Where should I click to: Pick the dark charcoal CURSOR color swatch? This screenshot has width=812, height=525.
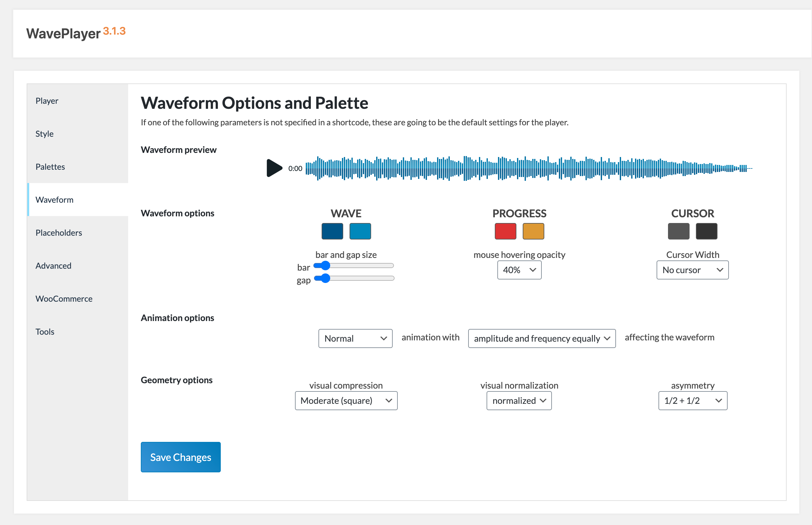tap(706, 232)
